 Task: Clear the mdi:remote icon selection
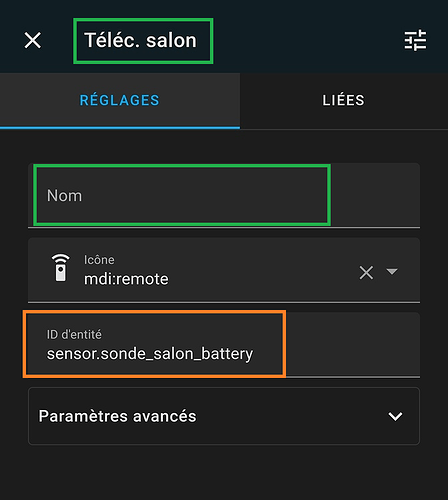(366, 273)
